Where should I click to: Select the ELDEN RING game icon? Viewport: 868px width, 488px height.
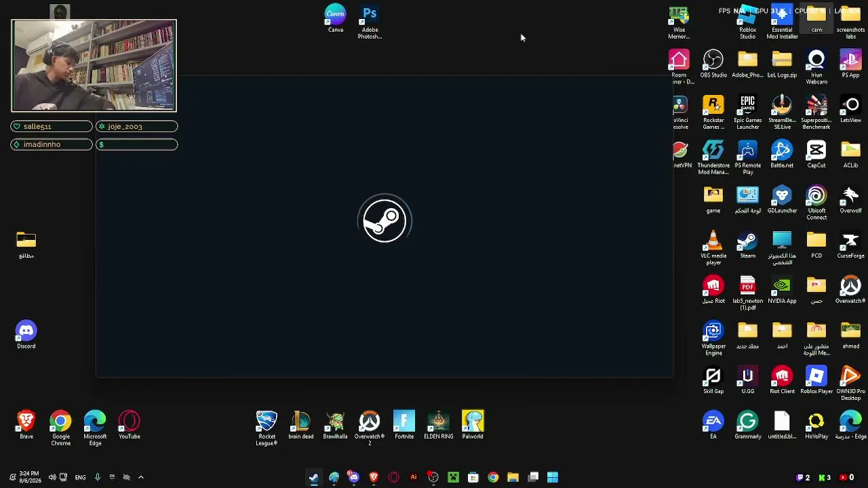(438, 426)
